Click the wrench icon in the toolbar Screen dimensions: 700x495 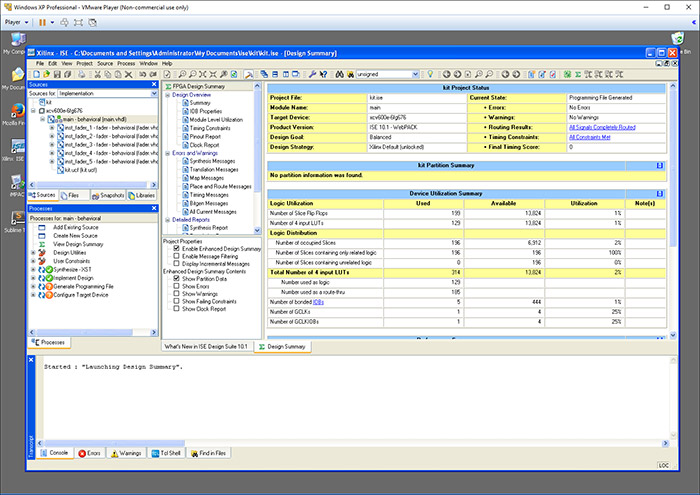pos(312,75)
